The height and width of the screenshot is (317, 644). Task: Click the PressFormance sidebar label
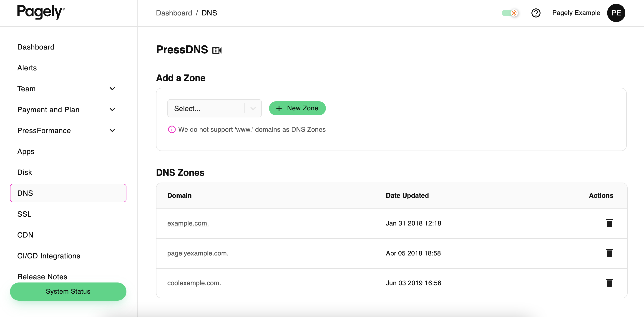(x=44, y=130)
